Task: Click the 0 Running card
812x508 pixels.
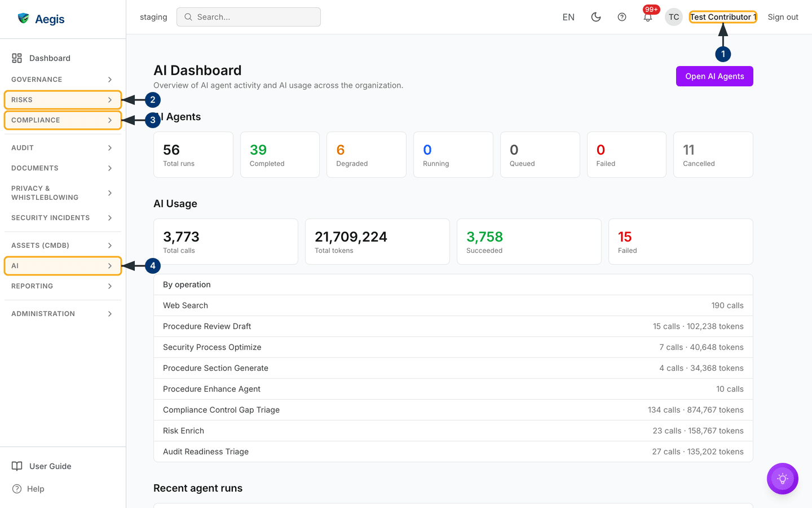Action: (453, 155)
